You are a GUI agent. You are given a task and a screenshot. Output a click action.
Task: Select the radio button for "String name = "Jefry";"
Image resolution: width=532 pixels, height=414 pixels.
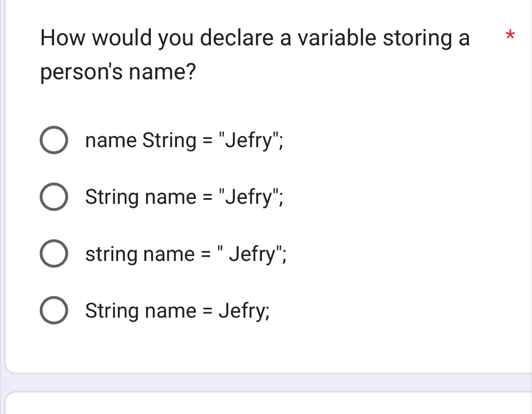(x=54, y=197)
